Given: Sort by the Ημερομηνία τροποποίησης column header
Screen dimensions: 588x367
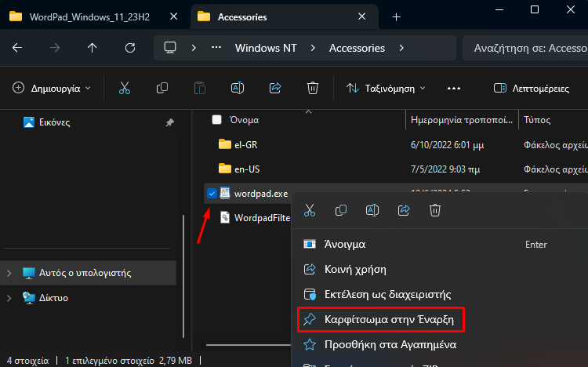Looking at the screenshot, I should click(462, 120).
